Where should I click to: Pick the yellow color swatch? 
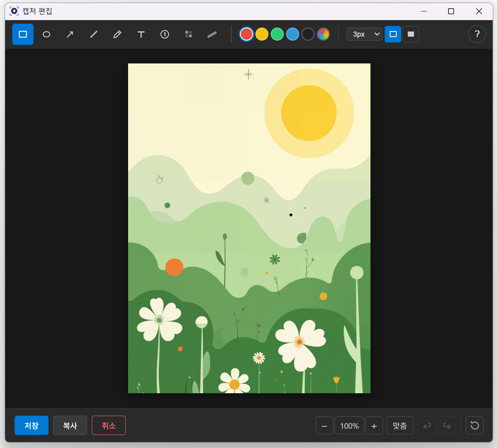tap(262, 34)
